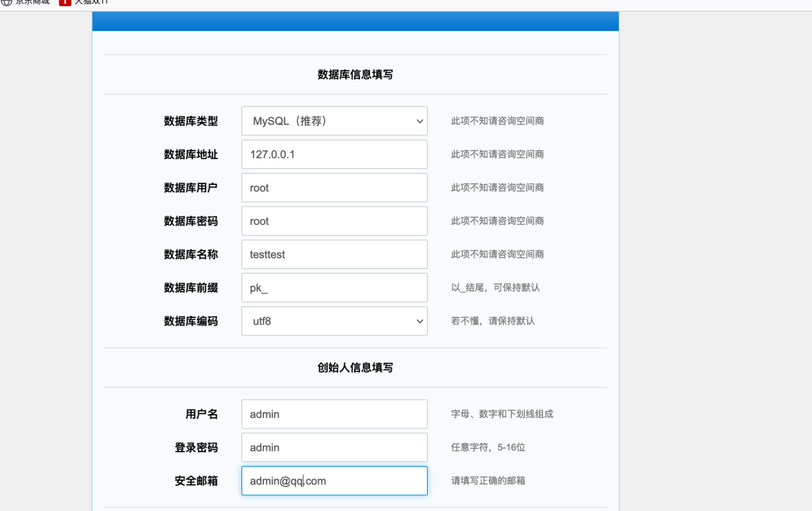Select the 数据库用户 field containing root
Viewport: 812px width, 511px height.
334,187
